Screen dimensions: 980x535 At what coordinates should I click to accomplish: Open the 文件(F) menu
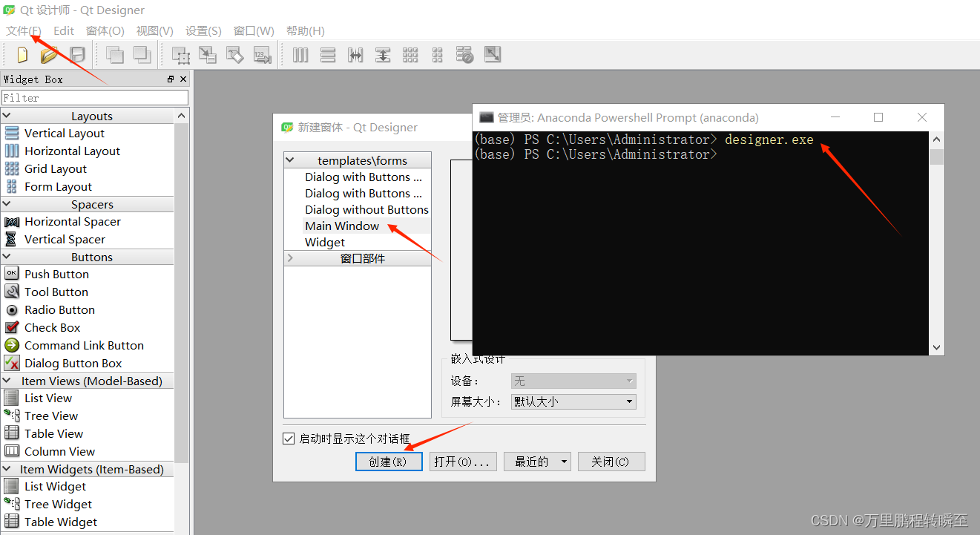tap(23, 30)
